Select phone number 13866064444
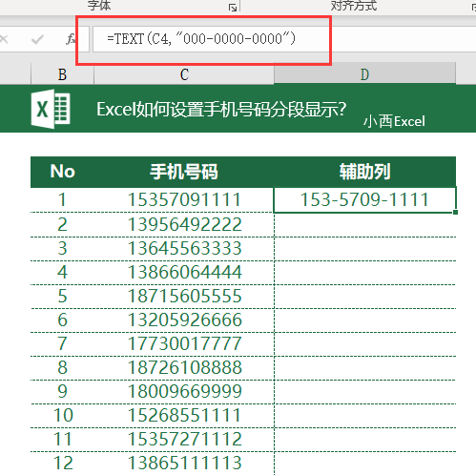This screenshot has width=476, height=475. (x=184, y=272)
